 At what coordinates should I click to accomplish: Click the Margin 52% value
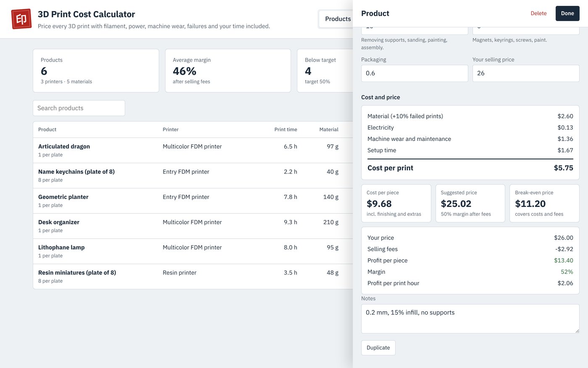(567, 272)
